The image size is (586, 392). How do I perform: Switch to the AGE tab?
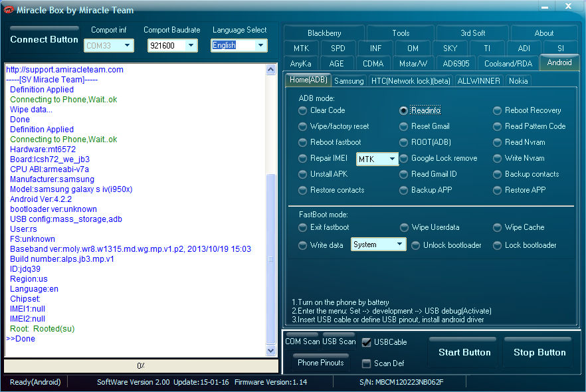(336, 64)
